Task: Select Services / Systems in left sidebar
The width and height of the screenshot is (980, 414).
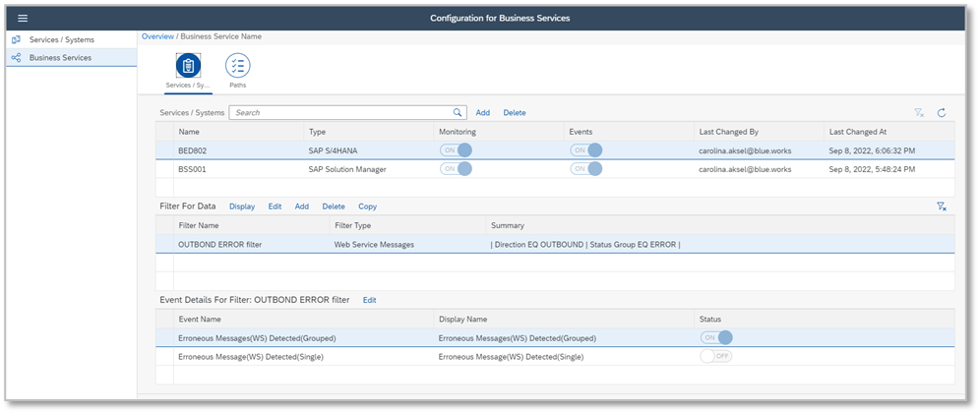Action: click(x=61, y=40)
